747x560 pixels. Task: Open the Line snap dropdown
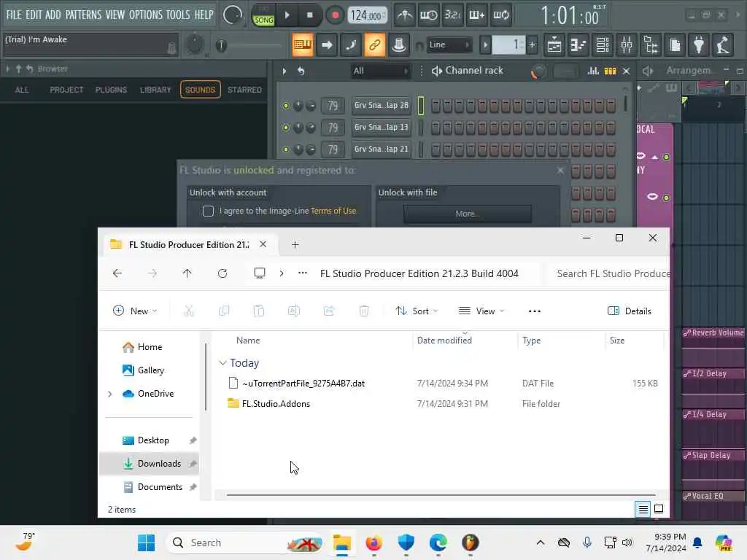pyautogui.click(x=449, y=44)
